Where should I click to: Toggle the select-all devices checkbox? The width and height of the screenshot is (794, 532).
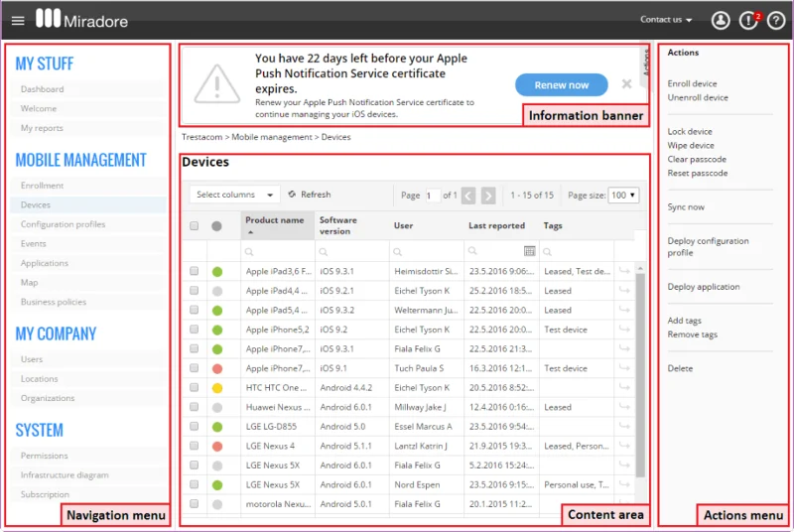click(x=194, y=225)
